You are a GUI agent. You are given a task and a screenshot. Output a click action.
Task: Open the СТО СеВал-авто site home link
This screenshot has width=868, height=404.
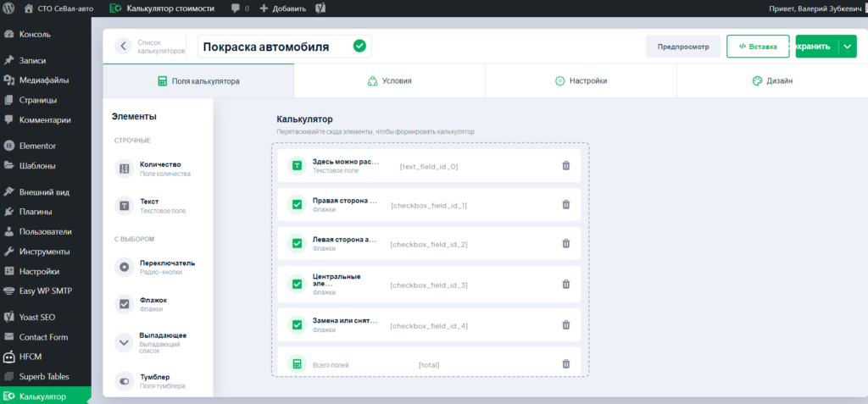point(58,8)
